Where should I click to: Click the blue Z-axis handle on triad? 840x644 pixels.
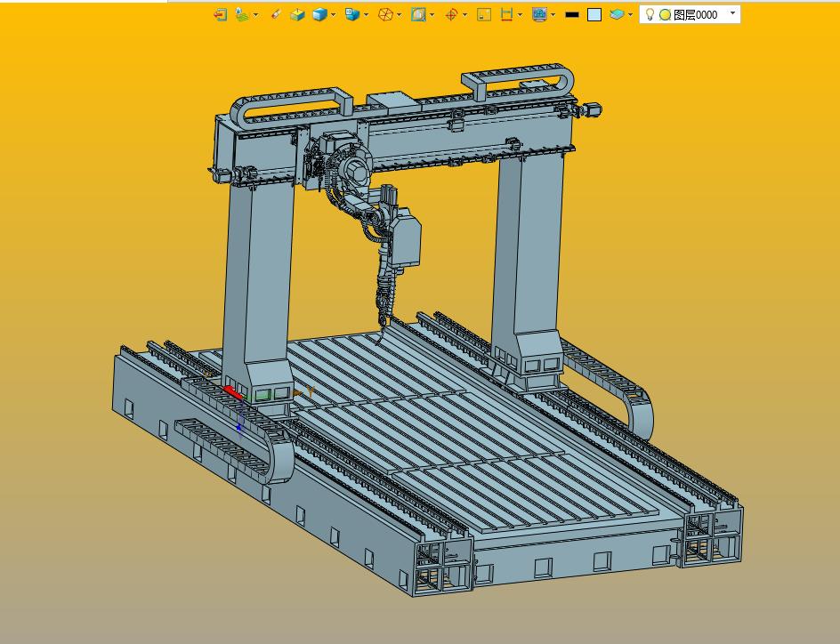point(239,427)
